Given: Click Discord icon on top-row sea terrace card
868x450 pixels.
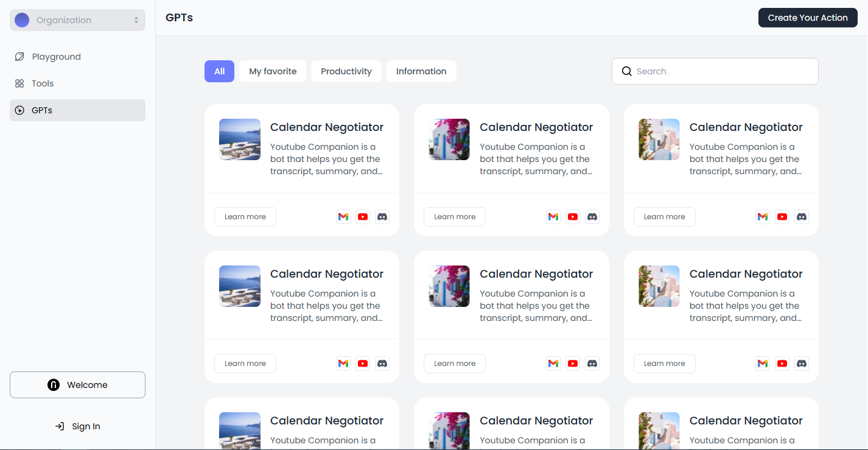Looking at the screenshot, I should point(382,217).
